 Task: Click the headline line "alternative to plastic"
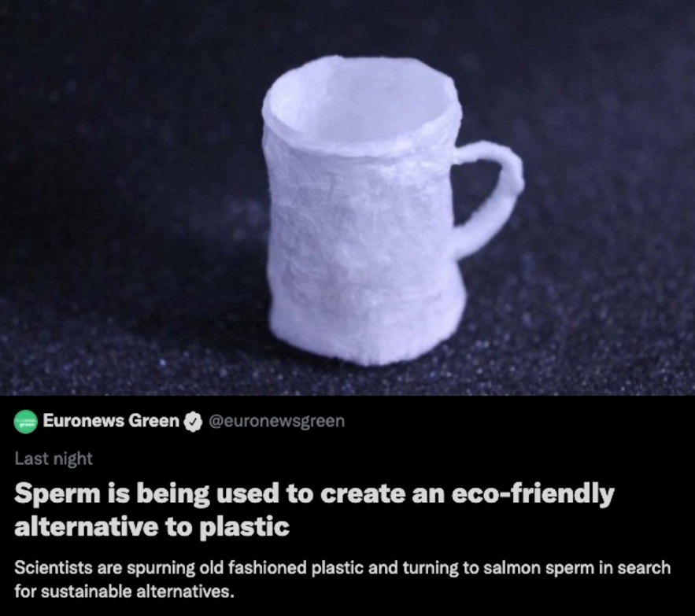pos(152,527)
